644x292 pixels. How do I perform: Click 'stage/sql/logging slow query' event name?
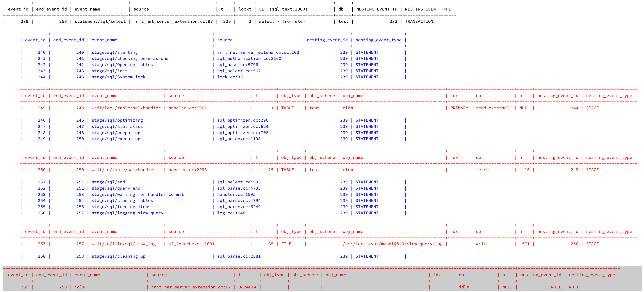[127, 213]
